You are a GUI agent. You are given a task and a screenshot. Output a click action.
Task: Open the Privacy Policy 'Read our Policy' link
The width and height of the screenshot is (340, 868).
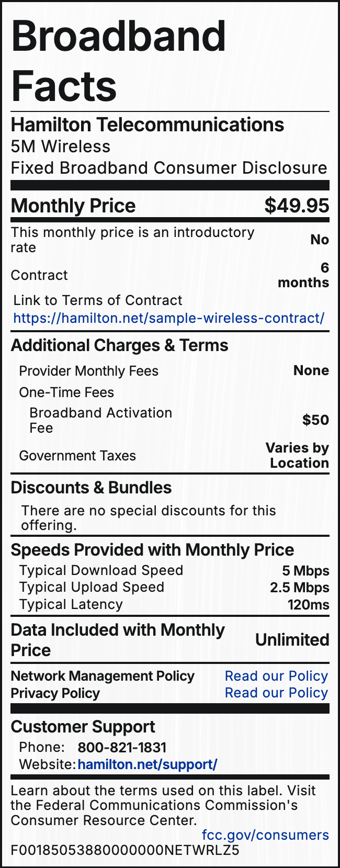[276, 693]
